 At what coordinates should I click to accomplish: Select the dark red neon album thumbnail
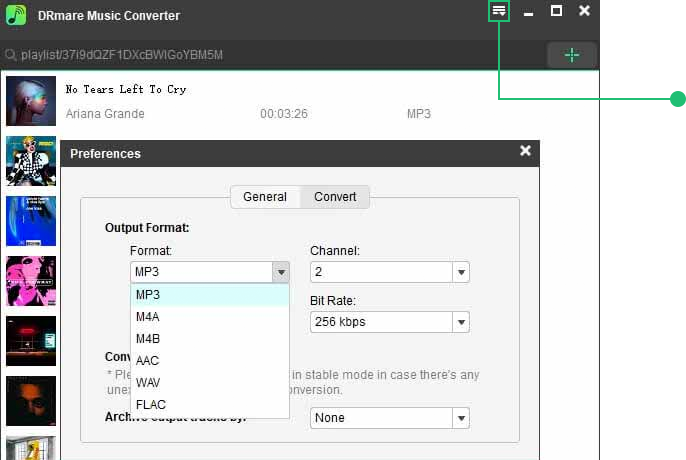coord(31,341)
